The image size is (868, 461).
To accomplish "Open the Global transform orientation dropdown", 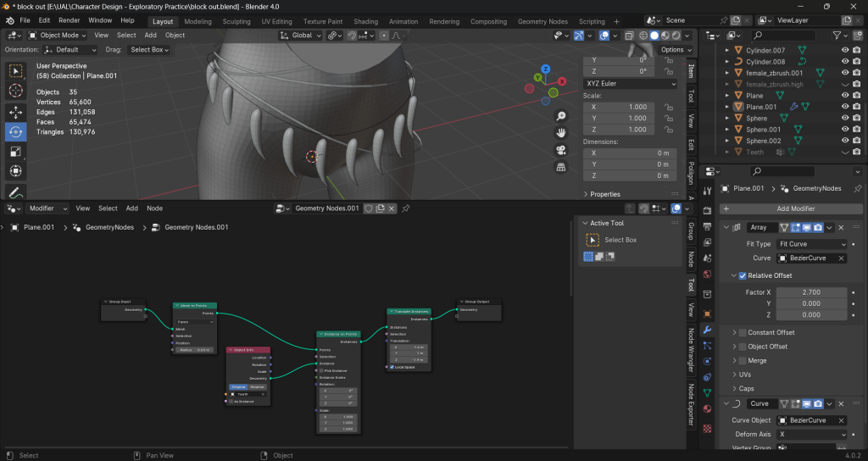I will click(x=301, y=36).
